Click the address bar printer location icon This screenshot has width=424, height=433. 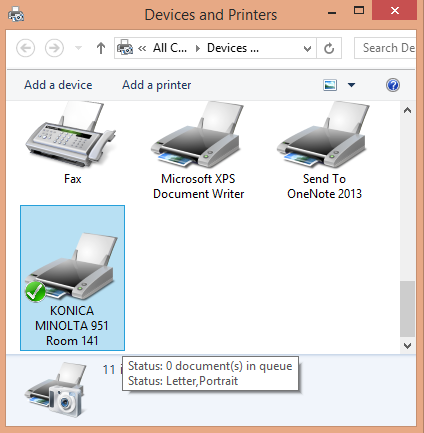(125, 48)
